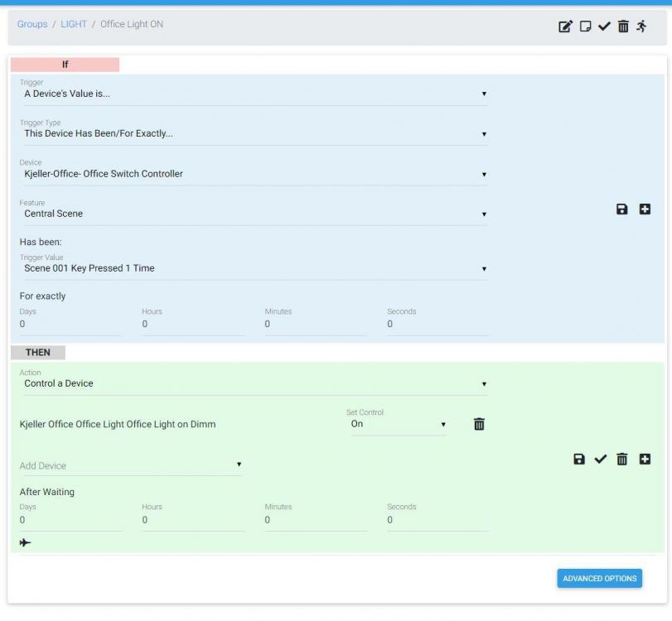The width and height of the screenshot is (672, 621).
Task: Expand the Trigger Type dropdown
Action: 253,134
